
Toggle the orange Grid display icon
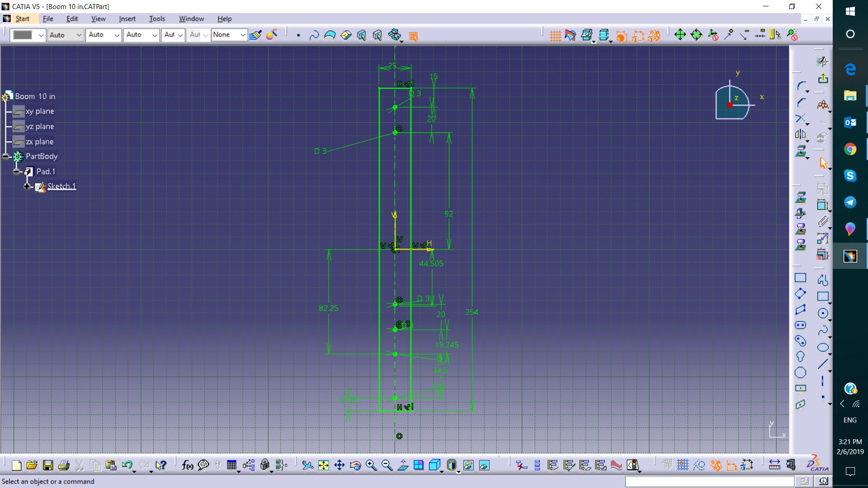(555, 35)
